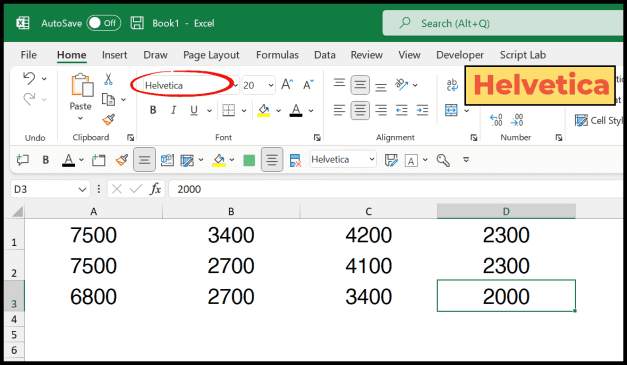This screenshot has height=365, width=627.
Task: Toggle Italic formatting
Action: [173, 110]
